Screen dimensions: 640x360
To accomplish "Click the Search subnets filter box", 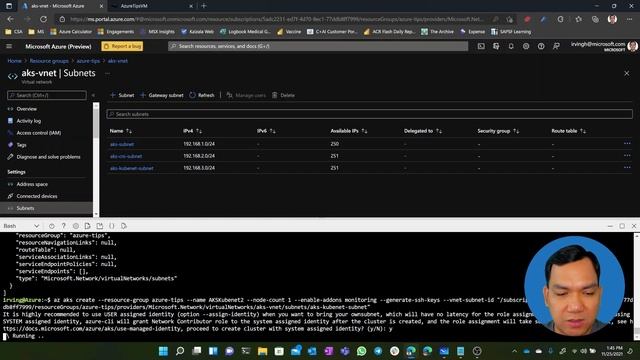I will (x=369, y=114).
